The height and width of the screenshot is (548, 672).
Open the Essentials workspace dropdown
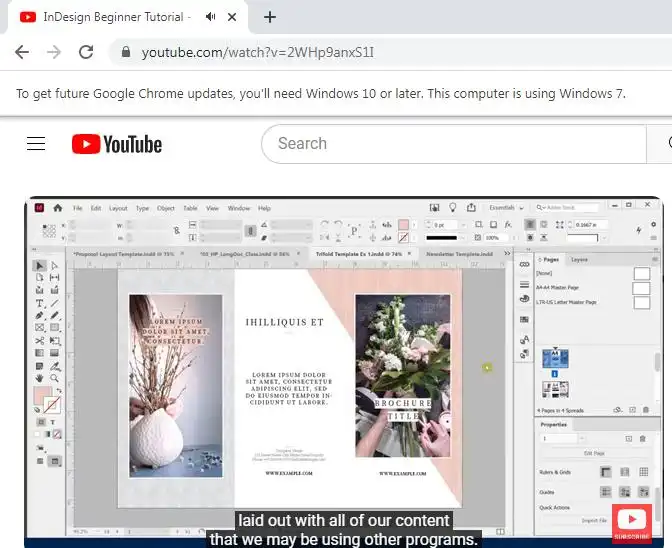tap(506, 208)
